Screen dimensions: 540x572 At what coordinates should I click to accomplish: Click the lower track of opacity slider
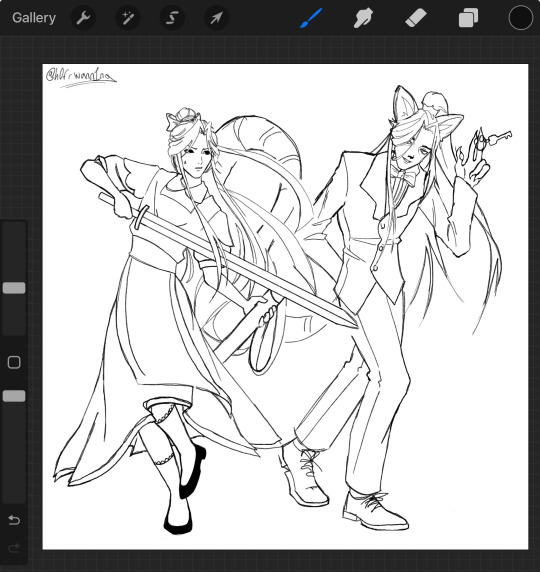coord(14,452)
